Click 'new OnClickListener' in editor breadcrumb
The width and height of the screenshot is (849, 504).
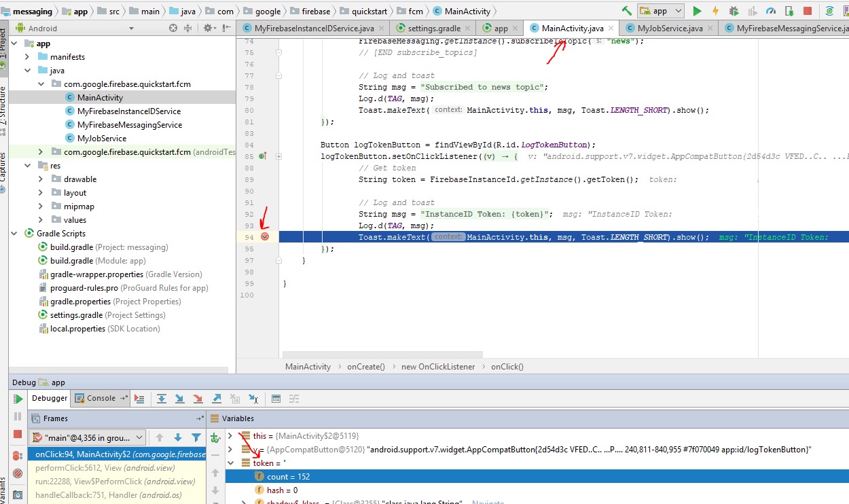pos(438,367)
